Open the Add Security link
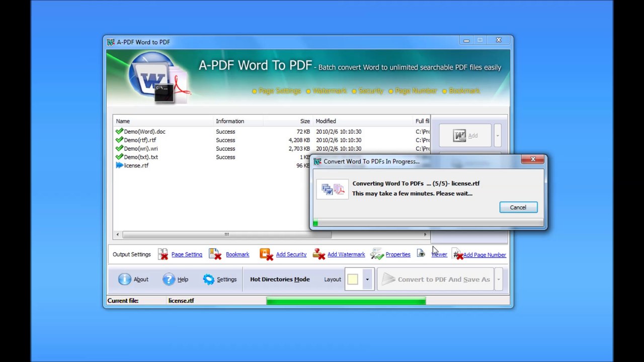644x362 pixels. [291, 254]
